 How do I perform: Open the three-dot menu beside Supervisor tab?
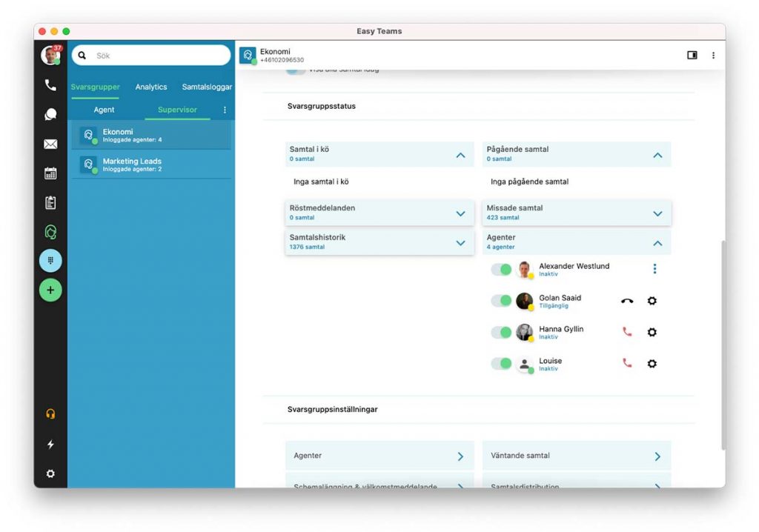tap(225, 110)
